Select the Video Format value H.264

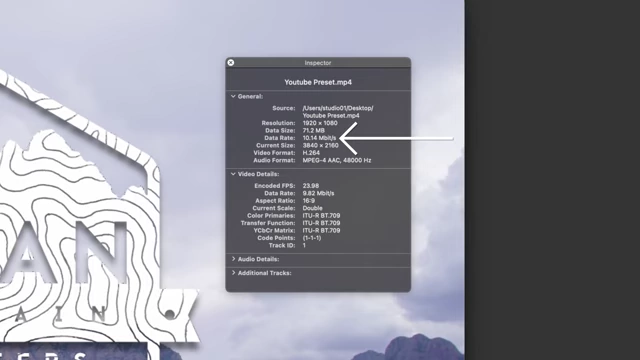pyautogui.click(x=311, y=153)
